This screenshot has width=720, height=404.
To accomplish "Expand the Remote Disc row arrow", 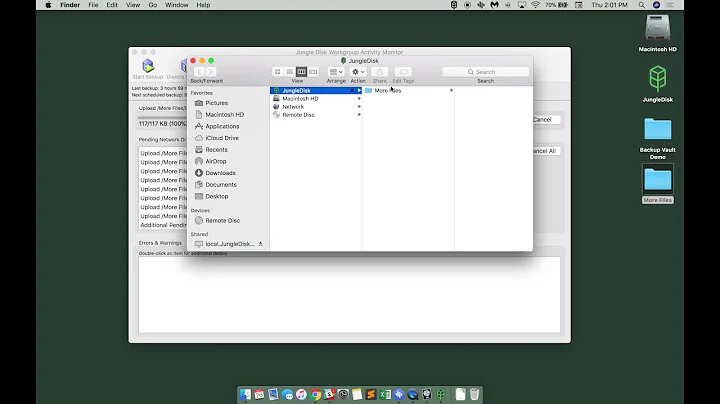I will click(359, 115).
